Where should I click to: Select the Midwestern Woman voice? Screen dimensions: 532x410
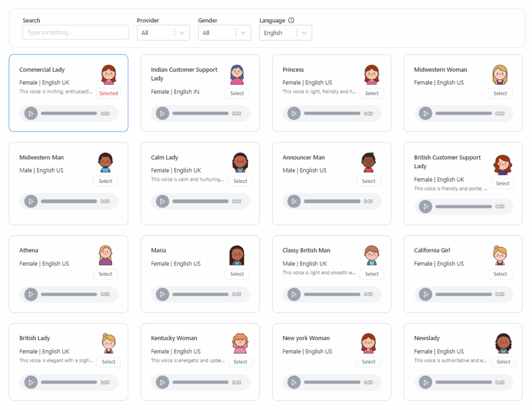500,94
